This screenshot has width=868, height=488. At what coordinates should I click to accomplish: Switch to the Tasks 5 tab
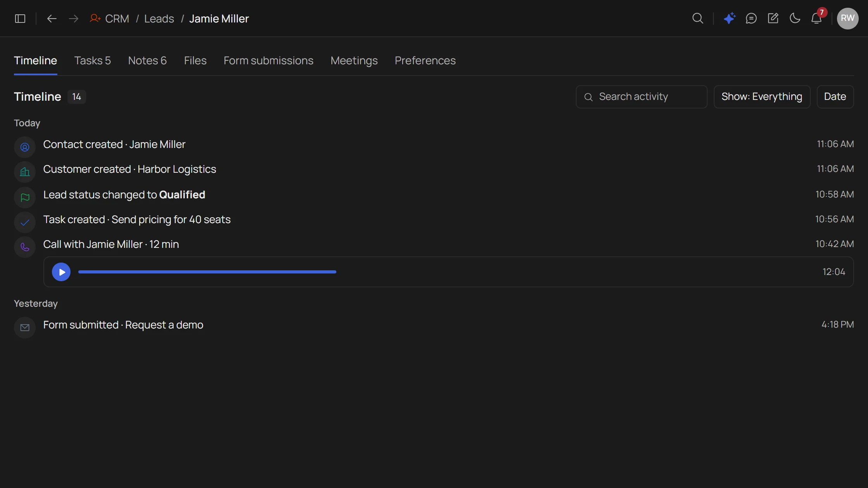click(93, 61)
